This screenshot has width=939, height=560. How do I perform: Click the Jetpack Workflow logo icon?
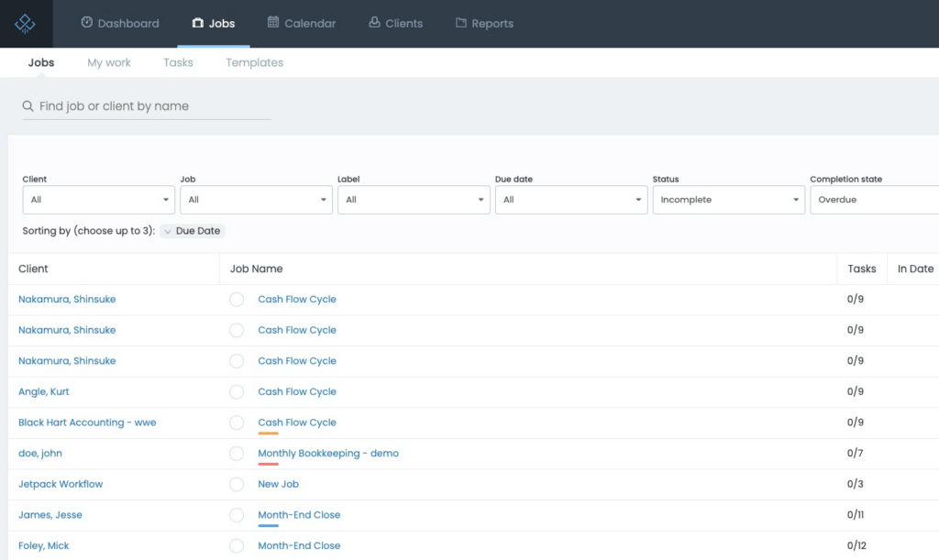coord(26,24)
